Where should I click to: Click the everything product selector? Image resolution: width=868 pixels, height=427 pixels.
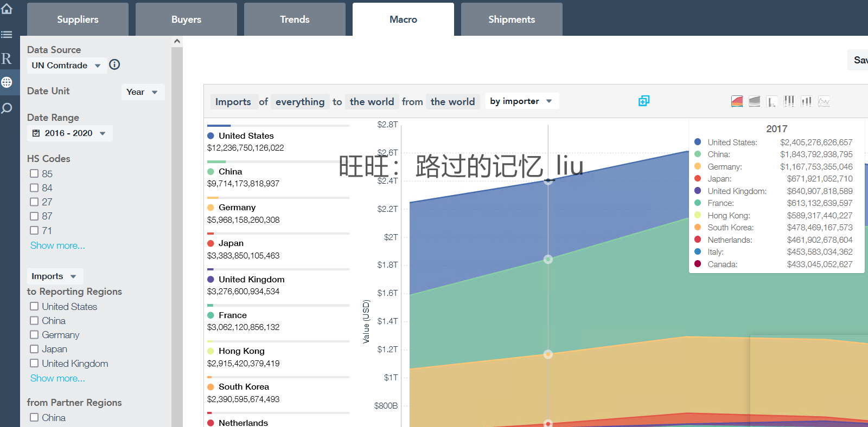coord(300,101)
